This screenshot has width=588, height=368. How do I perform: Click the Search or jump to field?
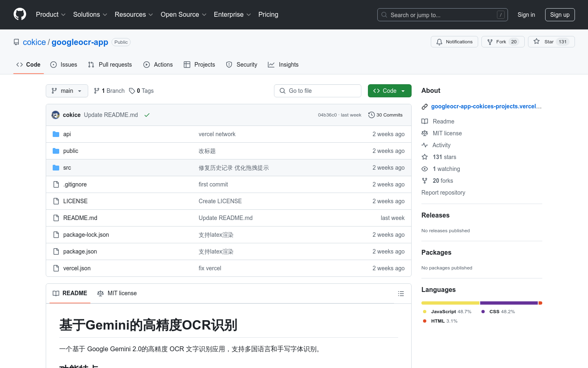[x=443, y=15]
